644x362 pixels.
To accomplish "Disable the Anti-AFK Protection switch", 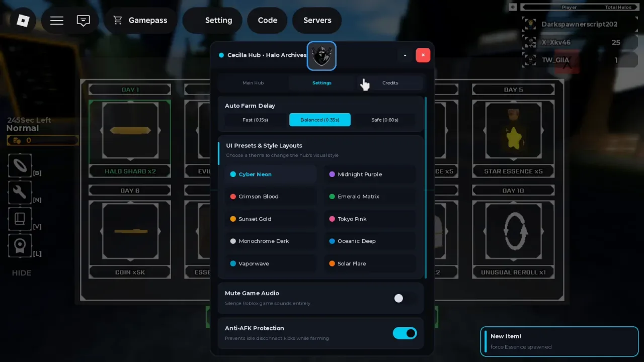I will pos(405,333).
